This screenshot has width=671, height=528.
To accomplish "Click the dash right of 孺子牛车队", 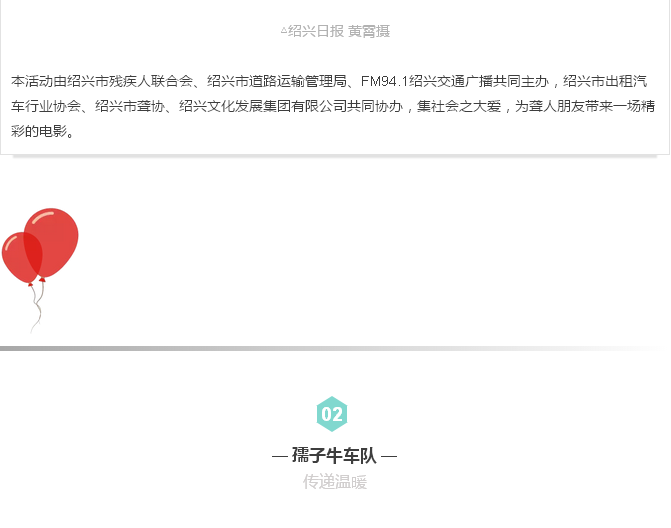I will coord(389,456).
